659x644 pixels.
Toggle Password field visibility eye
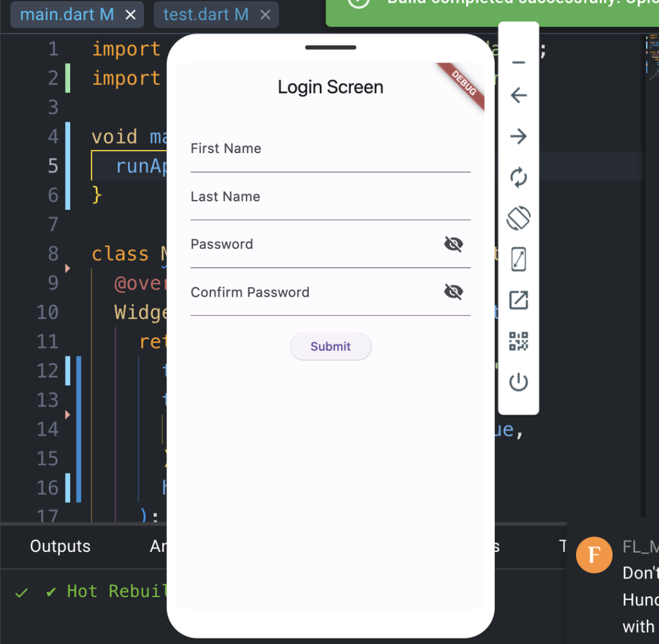[453, 244]
